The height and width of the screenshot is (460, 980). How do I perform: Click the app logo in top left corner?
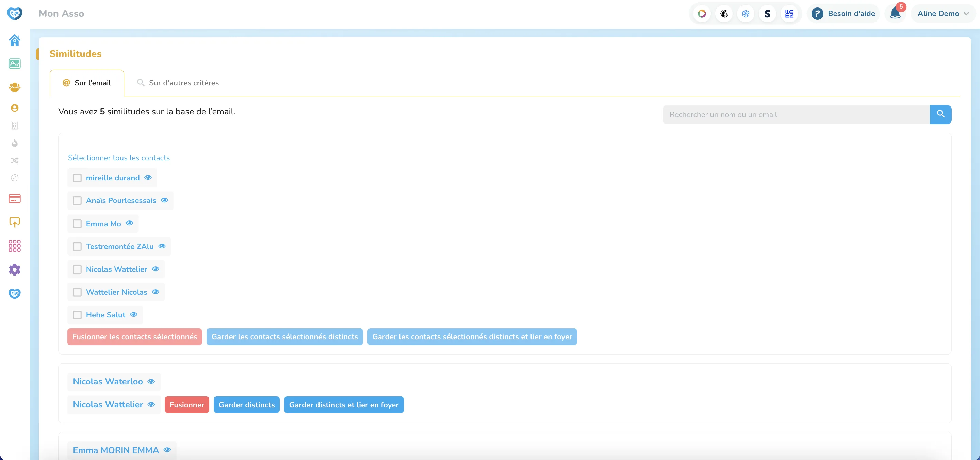click(x=14, y=13)
